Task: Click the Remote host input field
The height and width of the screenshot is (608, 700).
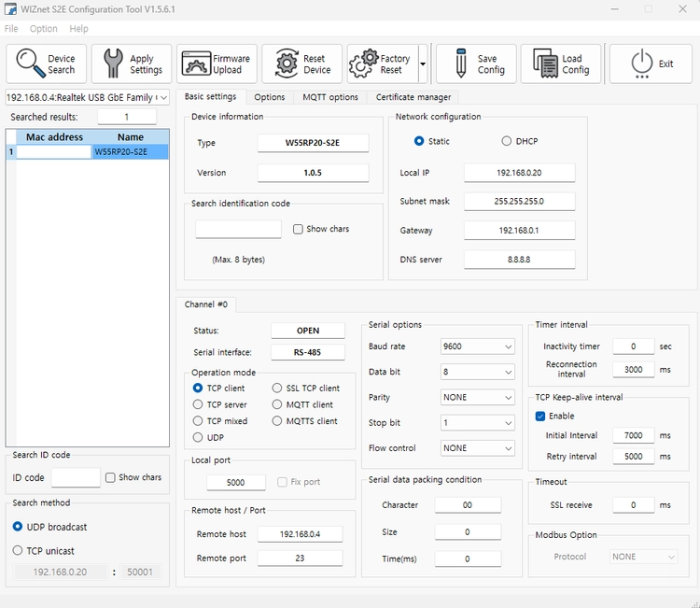Action: click(300, 534)
